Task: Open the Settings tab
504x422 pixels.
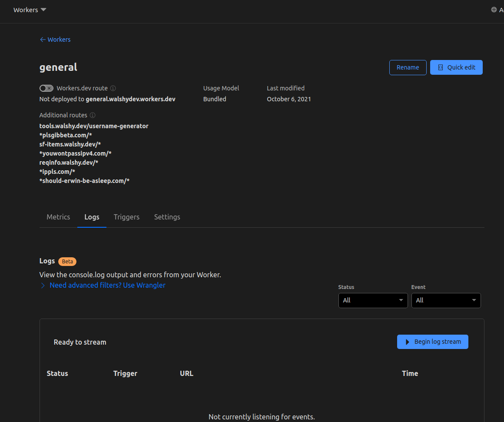Action: [x=167, y=217]
